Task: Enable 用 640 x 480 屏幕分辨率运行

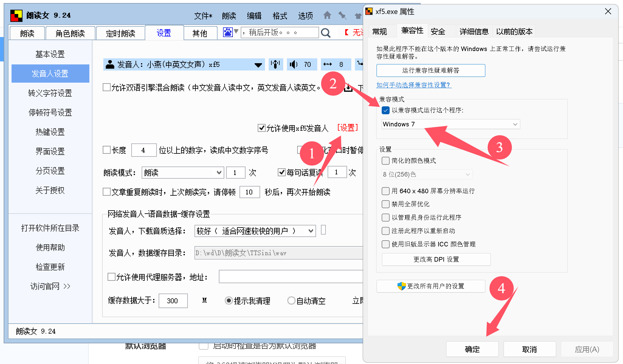Action: coord(385,191)
